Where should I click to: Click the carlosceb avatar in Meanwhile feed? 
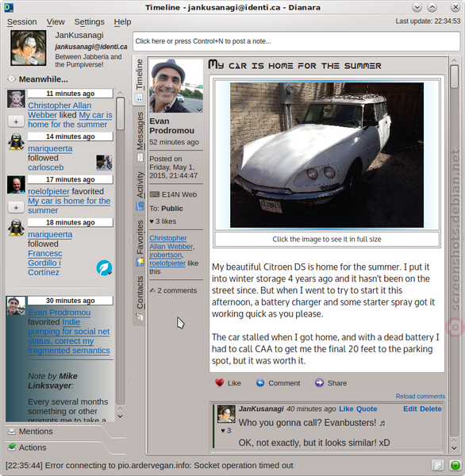tap(104, 163)
